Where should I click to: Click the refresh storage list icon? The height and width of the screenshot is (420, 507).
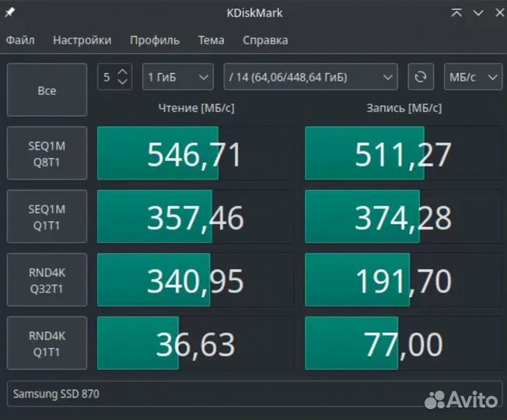(x=421, y=77)
